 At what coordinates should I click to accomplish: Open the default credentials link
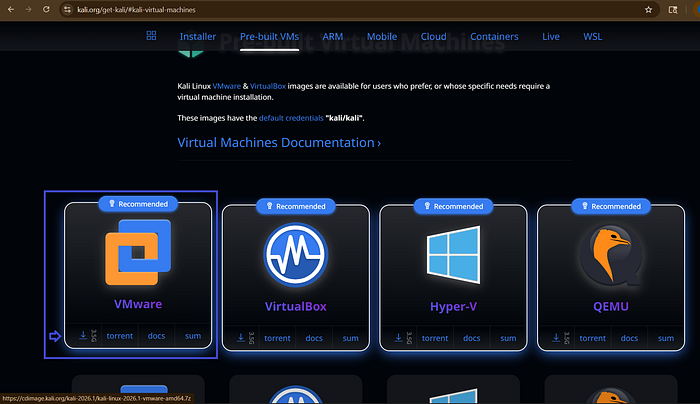pos(291,118)
